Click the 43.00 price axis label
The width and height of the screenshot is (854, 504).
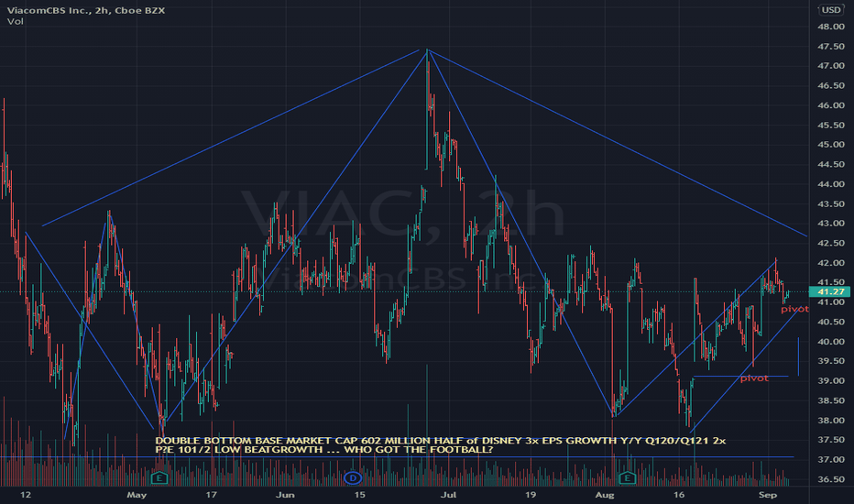(831, 224)
